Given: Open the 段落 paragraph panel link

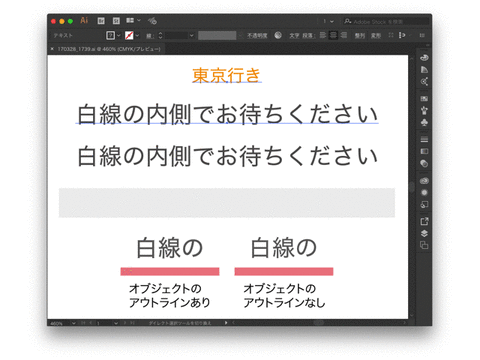Looking at the screenshot, I should pyautogui.click(x=308, y=35).
